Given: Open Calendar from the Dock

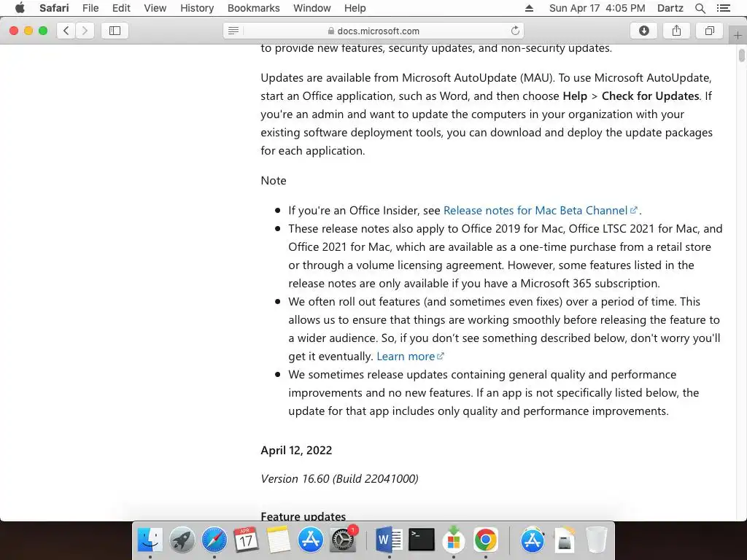Looking at the screenshot, I should pyautogui.click(x=246, y=540).
